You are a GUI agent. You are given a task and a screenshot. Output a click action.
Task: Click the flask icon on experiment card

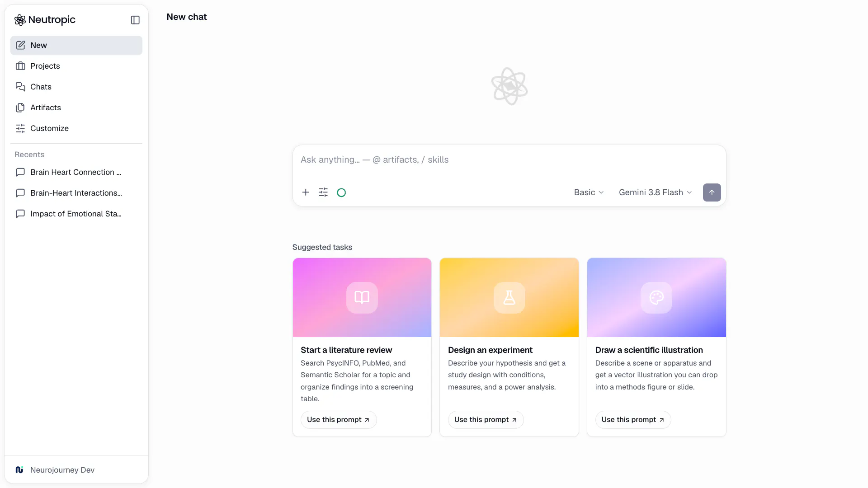(x=509, y=298)
